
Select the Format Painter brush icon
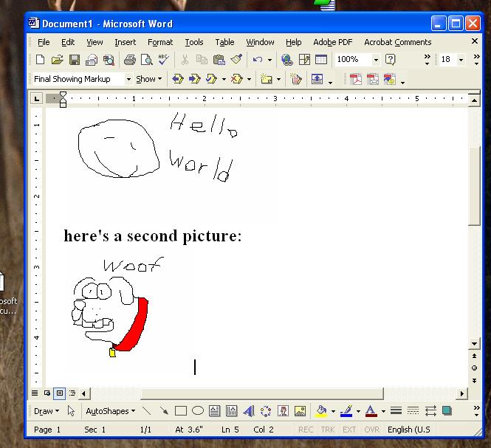pyautogui.click(x=236, y=60)
